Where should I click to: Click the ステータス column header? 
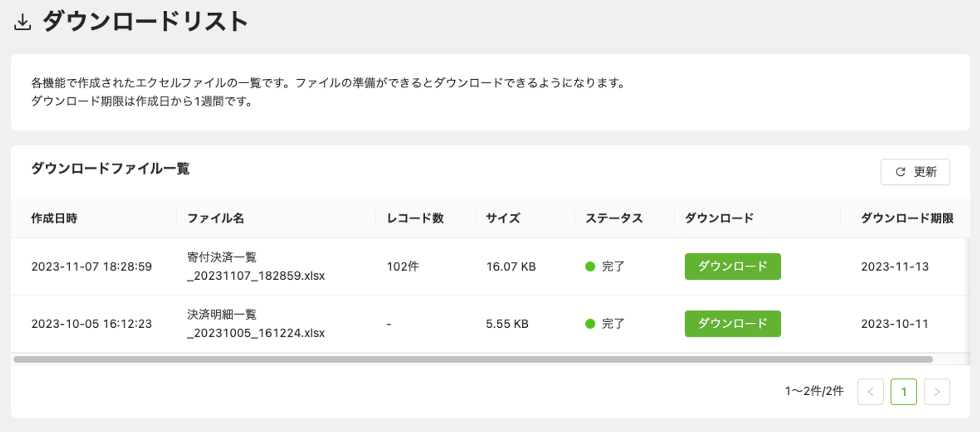pos(614,218)
